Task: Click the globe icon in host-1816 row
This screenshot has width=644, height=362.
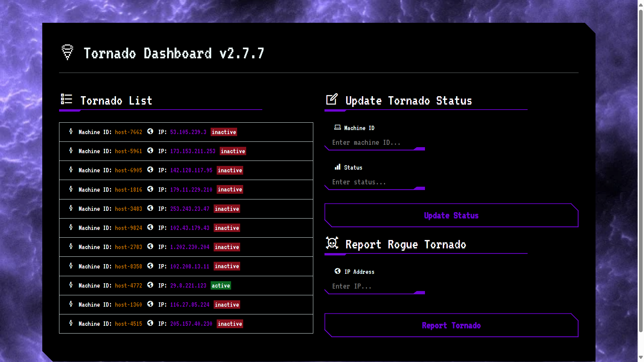Action: coord(150,189)
